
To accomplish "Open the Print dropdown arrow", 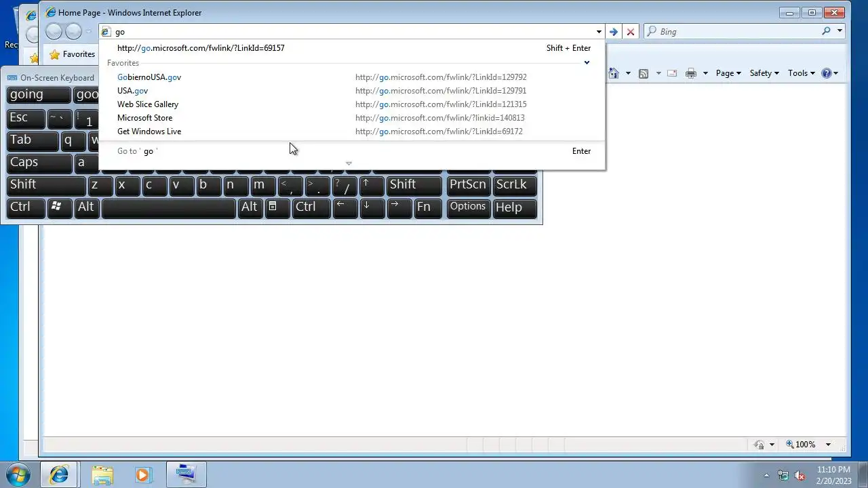I will coord(705,73).
